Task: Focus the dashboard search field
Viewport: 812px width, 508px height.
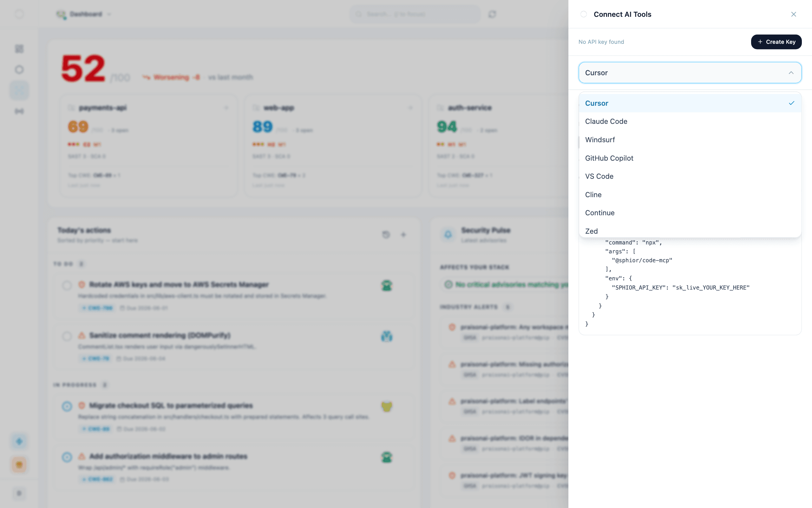Action: (x=415, y=14)
